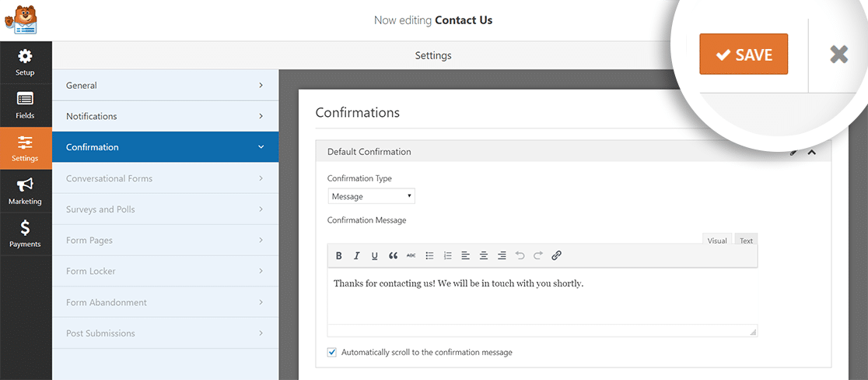Open the Fields panel in sidebar
The height and width of the screenshot is (380, 868).
(26, 105)
